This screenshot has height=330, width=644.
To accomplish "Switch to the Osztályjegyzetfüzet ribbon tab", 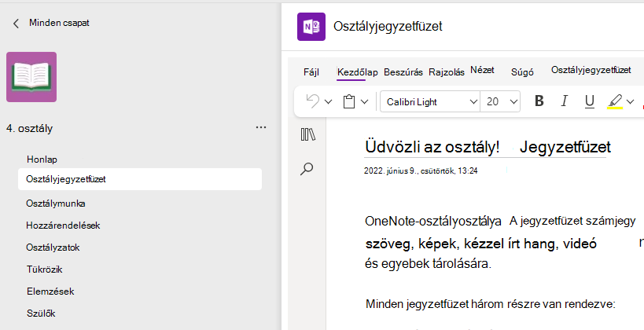I will tap(591, 70).
